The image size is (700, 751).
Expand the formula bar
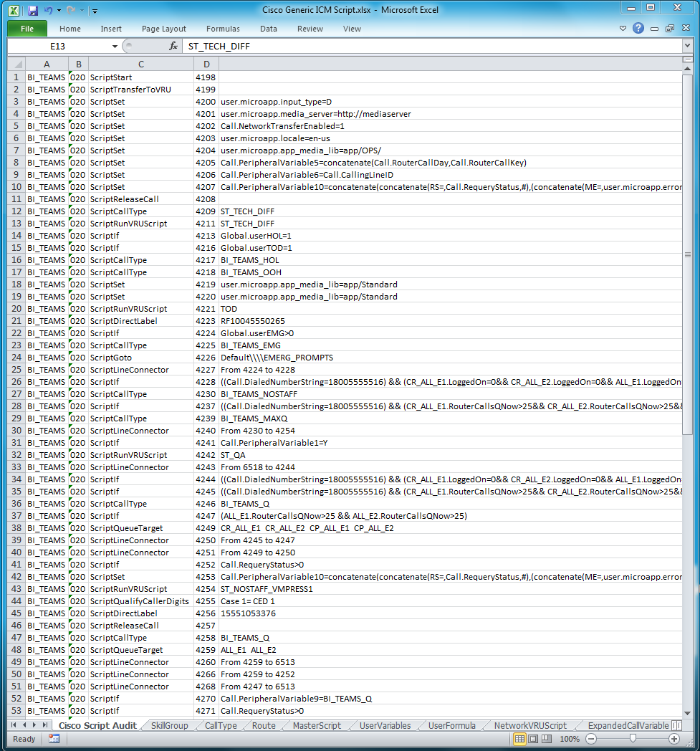point(688,46)
